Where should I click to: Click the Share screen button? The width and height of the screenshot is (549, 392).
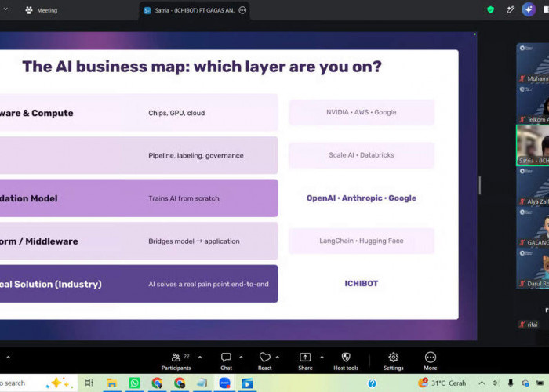[305, 361]
